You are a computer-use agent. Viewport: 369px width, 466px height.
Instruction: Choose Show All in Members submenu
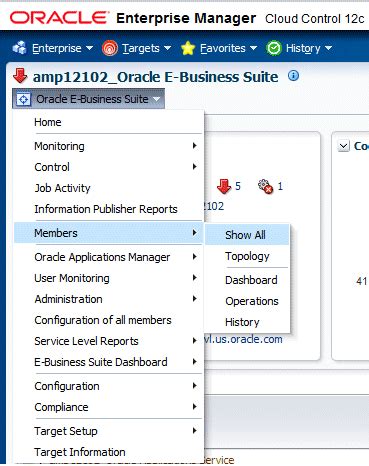click(247, 235)
